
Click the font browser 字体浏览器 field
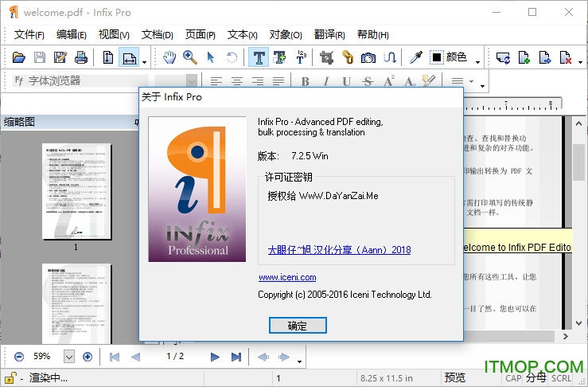pyautogui.click(x=80, y=80)
